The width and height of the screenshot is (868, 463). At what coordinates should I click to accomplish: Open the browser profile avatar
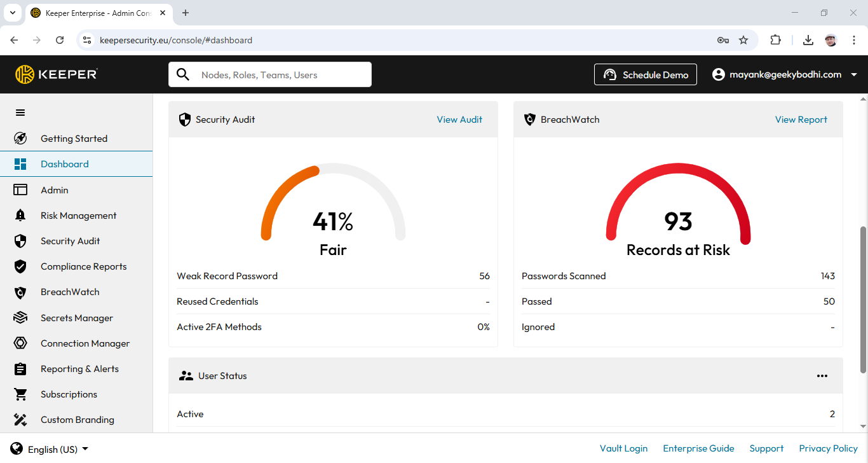pos(831,40)
